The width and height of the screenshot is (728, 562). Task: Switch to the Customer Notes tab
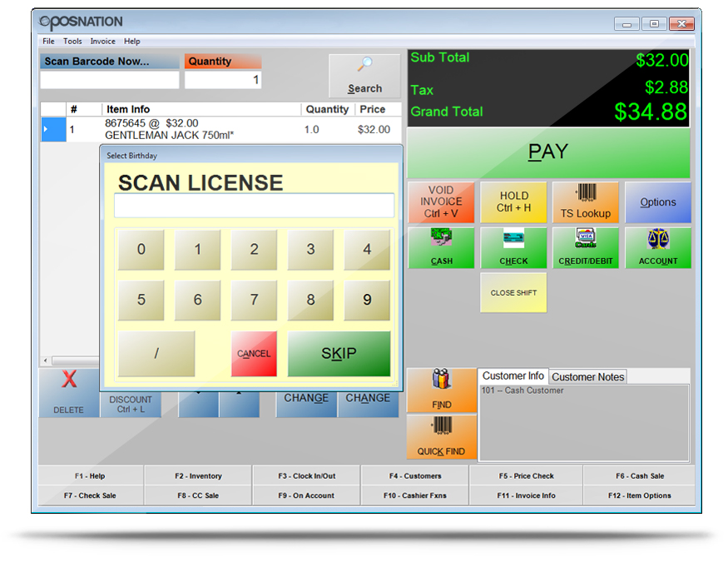(x=587, y=377)
